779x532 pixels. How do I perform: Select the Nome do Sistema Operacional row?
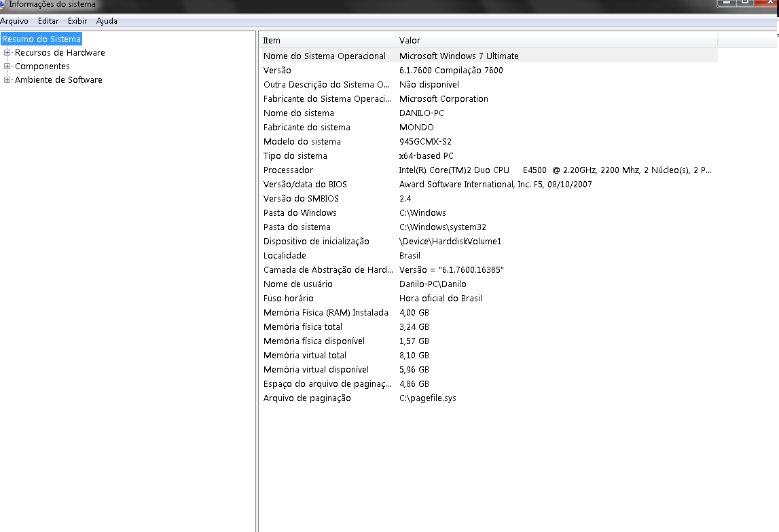(325, 56)
